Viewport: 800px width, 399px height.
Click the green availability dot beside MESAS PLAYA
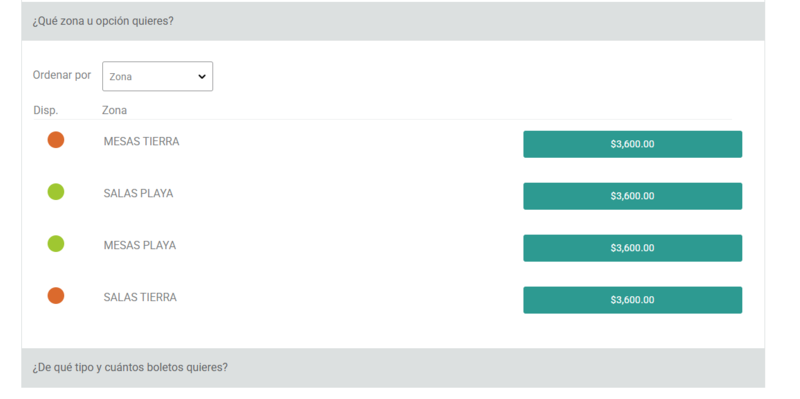(x=56, y=244)
